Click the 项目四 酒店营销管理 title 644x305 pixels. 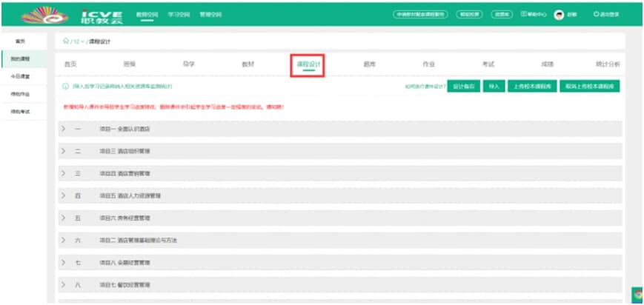pos(125,174)
